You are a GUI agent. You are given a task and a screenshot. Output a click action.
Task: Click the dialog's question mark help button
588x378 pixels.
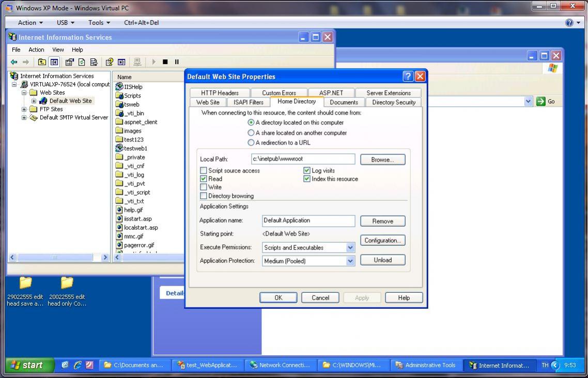(408, 76)
